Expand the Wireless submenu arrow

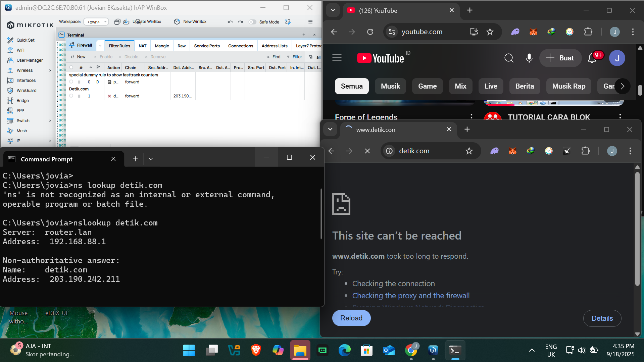point(50,70)
